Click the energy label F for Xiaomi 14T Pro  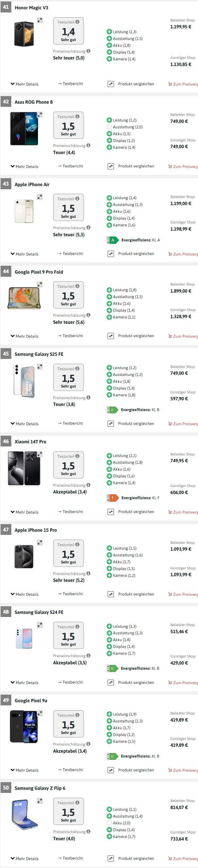112,498
